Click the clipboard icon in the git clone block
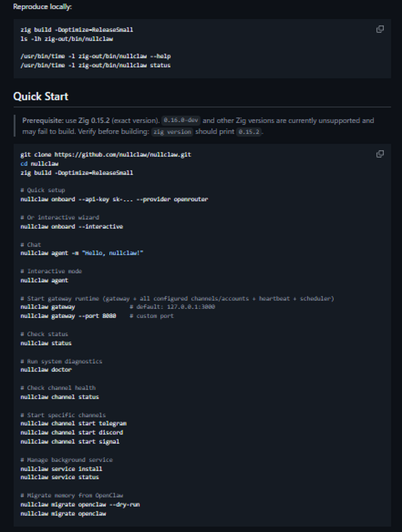 (x=379, y=154)
